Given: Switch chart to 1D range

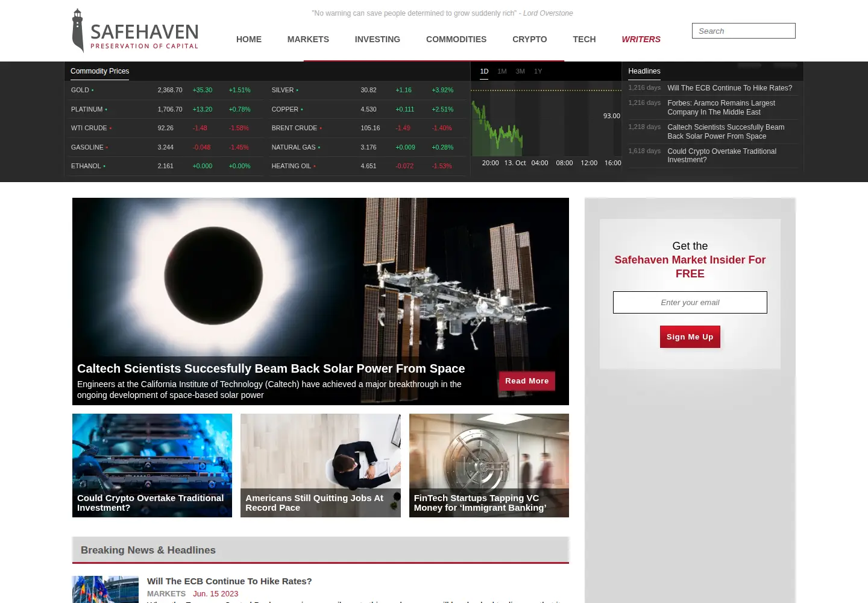Looking at the screenshot, I should pyautogui.click(x=484, y=71).
